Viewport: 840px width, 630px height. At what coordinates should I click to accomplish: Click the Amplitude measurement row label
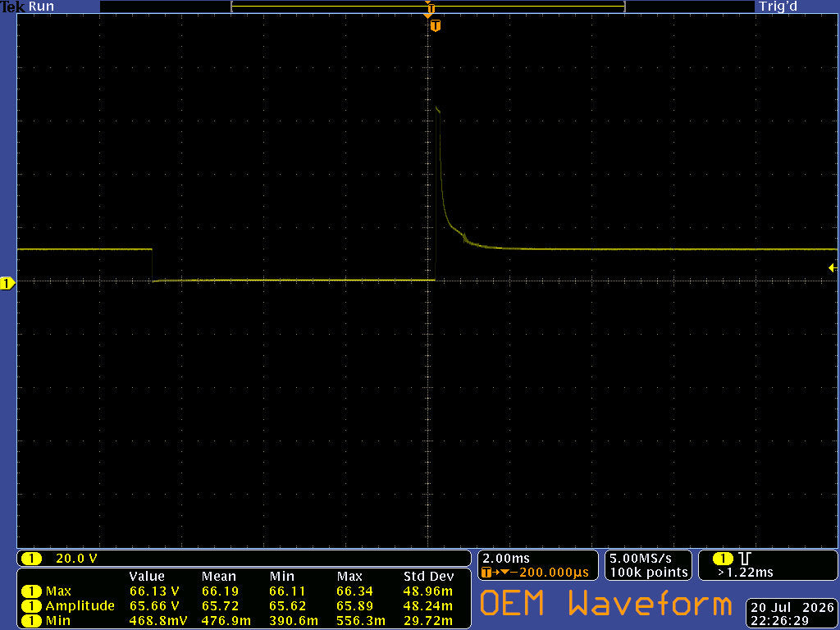pos(80,606)
